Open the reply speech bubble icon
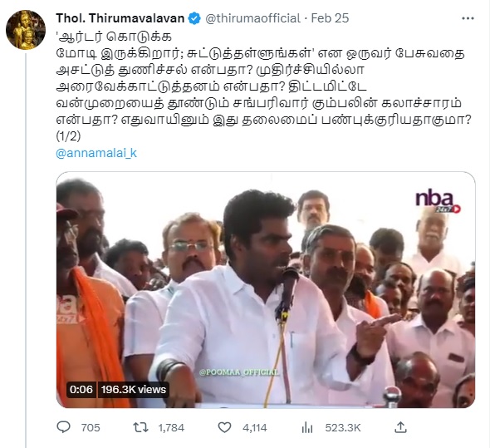The width and height of the screenshot is (490, 448). tap(63, 427)
